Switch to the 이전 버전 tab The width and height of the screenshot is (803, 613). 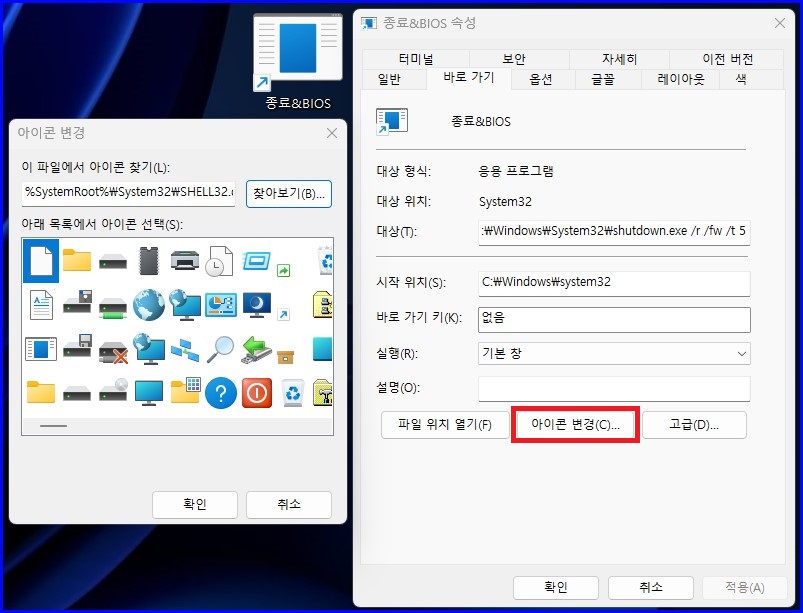(x=727, y=59)
